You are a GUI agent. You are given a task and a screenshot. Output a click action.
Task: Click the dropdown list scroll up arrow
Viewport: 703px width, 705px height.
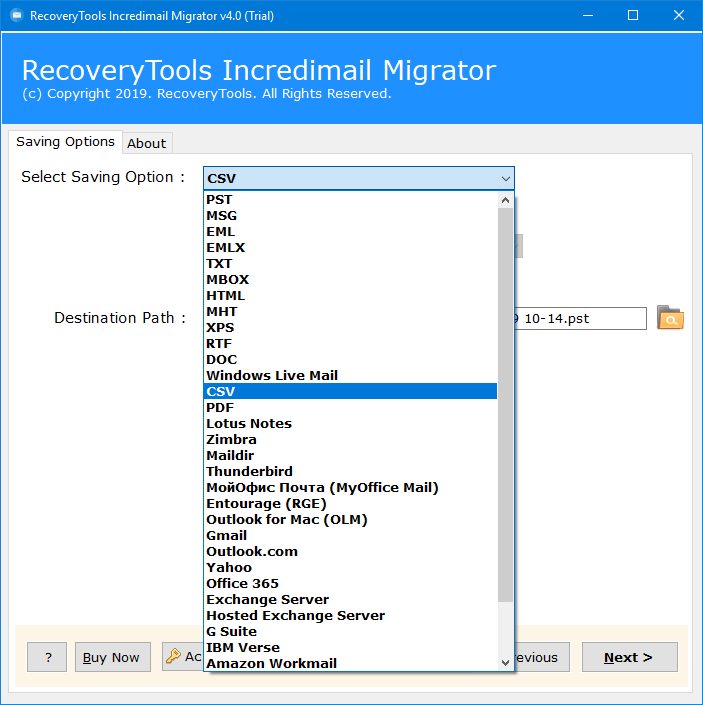[x=505, y=200]
